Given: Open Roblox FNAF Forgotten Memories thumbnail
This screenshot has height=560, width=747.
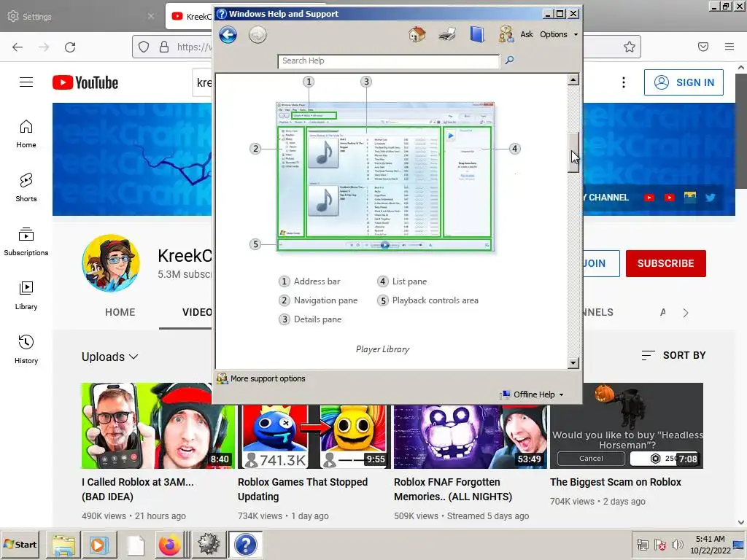Looking at the screenshot, I should tap(471, 436).
